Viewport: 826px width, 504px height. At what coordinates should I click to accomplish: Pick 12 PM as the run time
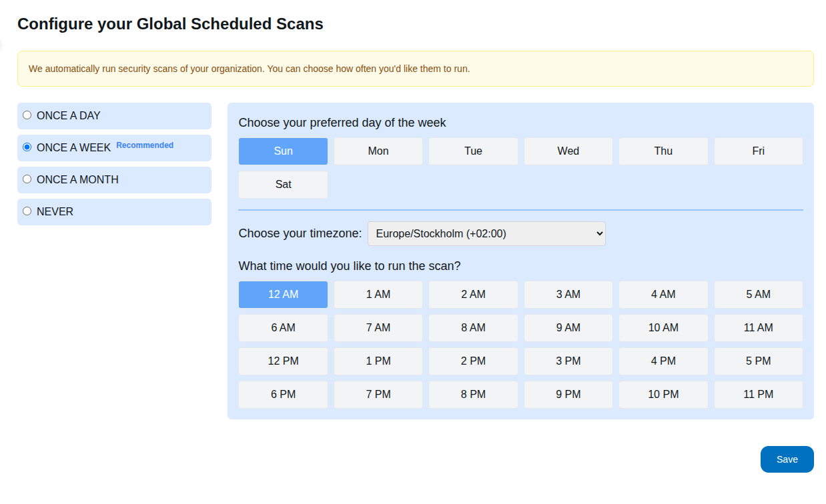283,361
